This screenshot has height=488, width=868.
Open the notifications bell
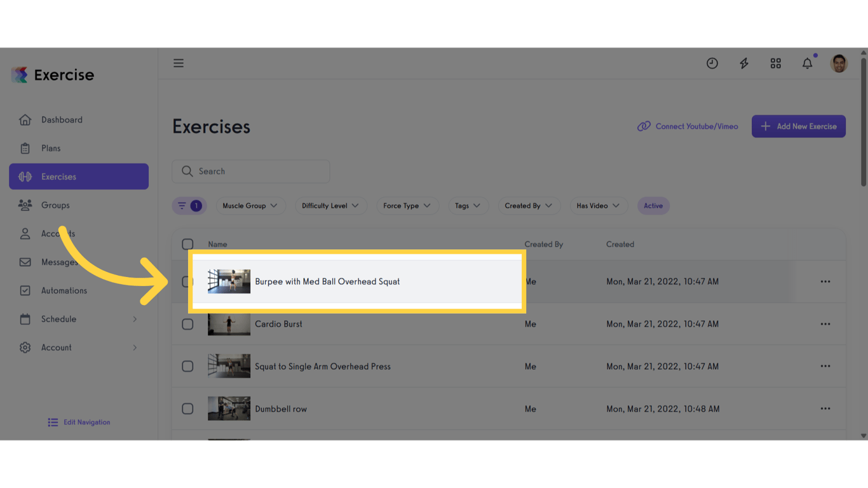[807, 63]
